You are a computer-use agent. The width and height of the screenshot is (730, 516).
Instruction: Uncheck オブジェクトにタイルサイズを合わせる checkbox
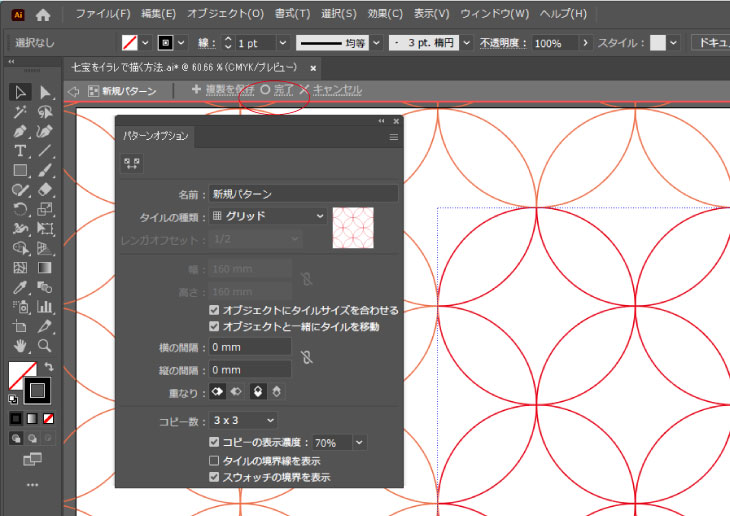214,311
